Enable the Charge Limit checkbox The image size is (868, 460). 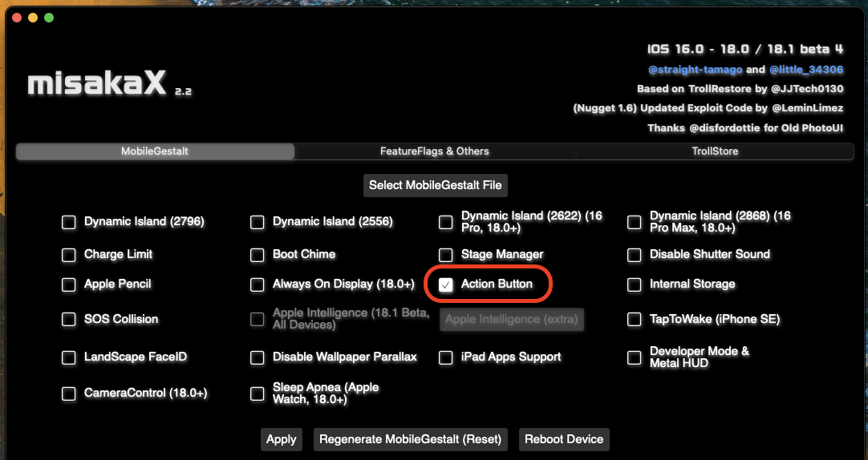(69, 255)
